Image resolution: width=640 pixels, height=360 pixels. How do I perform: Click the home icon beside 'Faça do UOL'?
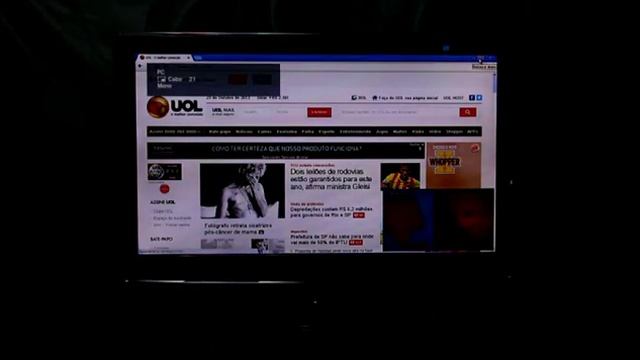pos(375,98)
